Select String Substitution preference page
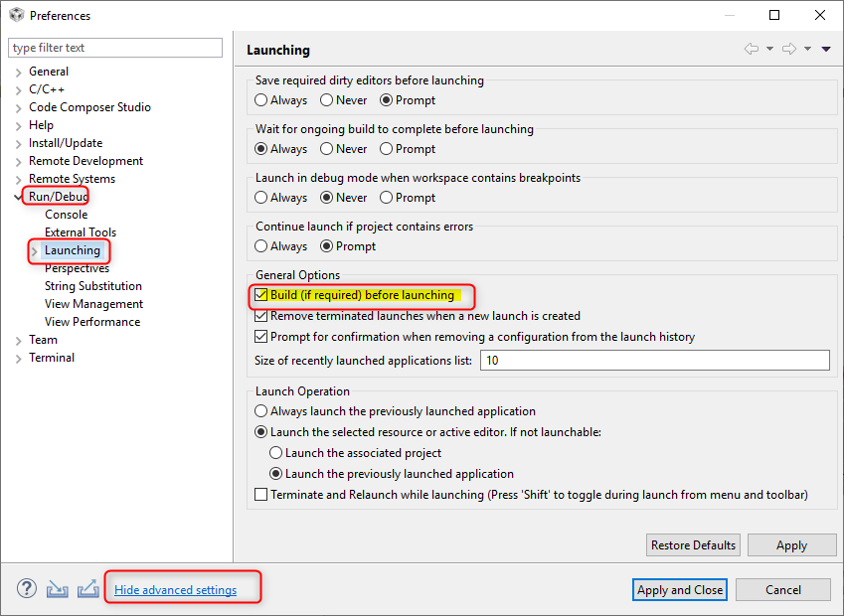The width and height of the screenshot is (844, 616). 93,286
